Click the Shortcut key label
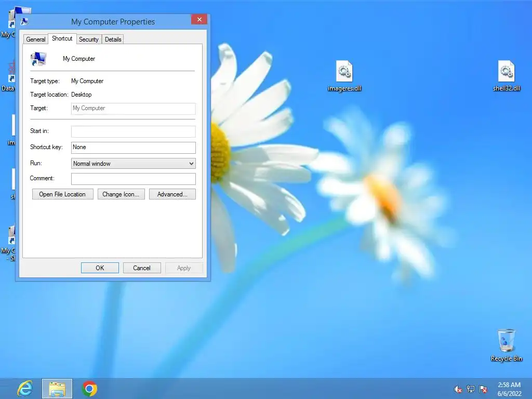The height and width of the screenshot is (399, 532). pyautogui.click(x=46, y=147)
